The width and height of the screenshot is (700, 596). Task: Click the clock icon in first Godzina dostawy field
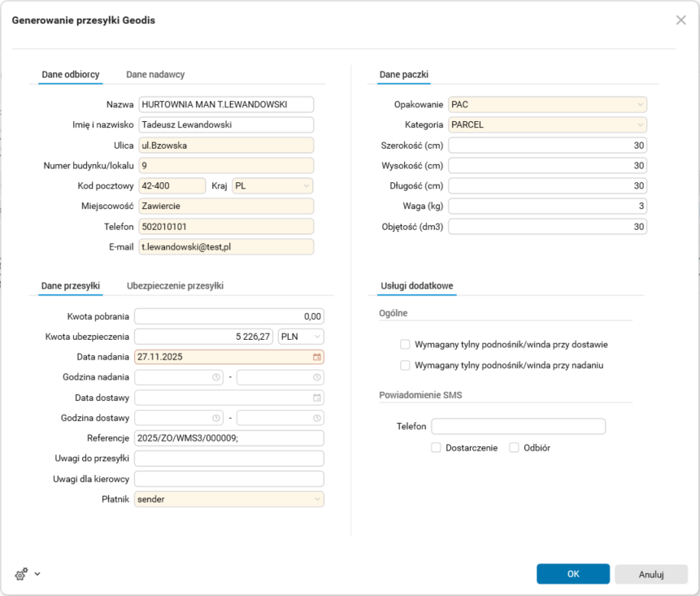(x=216, y=418)
